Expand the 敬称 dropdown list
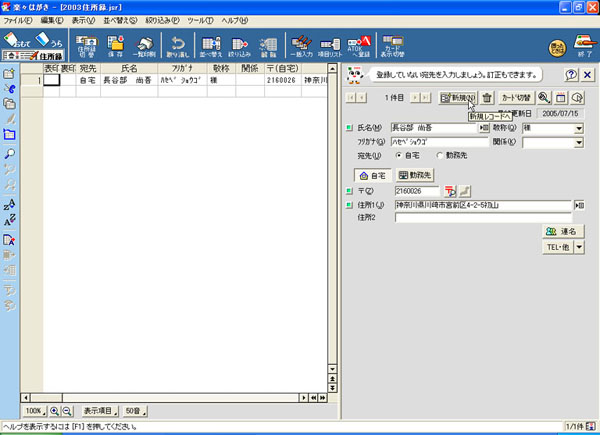This screenshot has width=600, height=435. tap(579, 129)
